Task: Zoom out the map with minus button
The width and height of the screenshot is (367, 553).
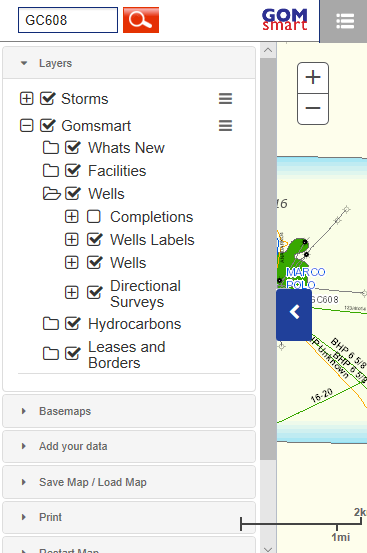Action: (313, 109)
